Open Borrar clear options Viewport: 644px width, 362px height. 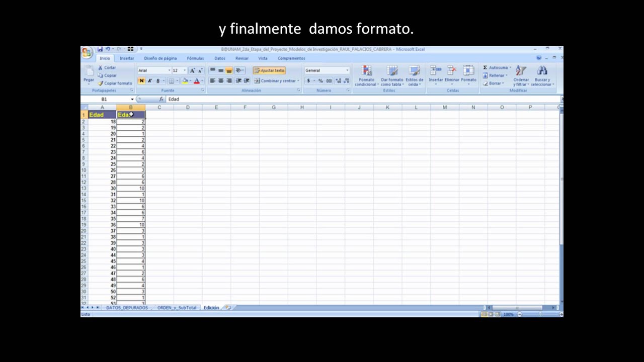coord(494,83)
